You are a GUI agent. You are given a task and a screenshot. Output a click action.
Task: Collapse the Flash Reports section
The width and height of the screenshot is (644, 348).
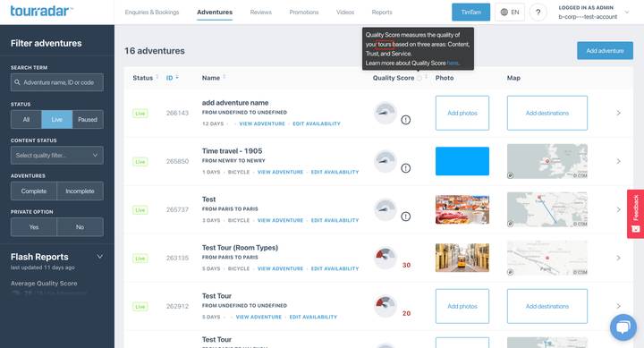click(x=100, y=257)
